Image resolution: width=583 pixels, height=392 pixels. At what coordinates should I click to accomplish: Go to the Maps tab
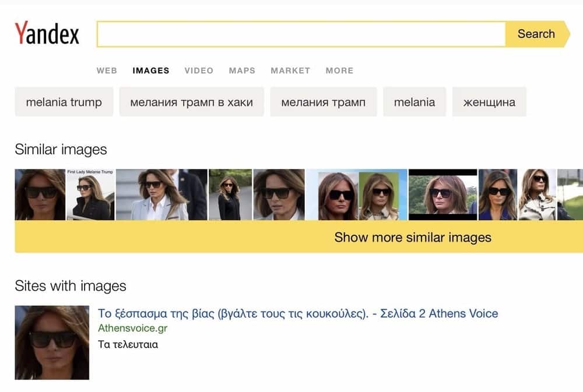pos(242,70)
